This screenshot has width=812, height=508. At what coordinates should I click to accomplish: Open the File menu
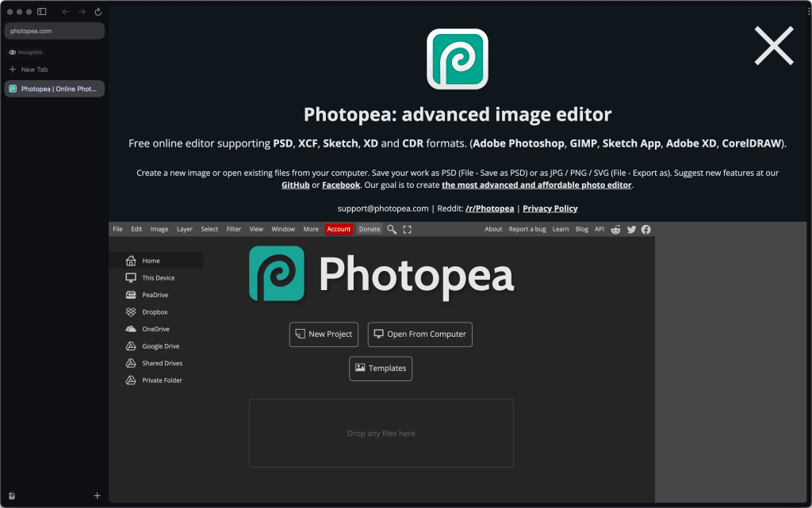(117, 229)
